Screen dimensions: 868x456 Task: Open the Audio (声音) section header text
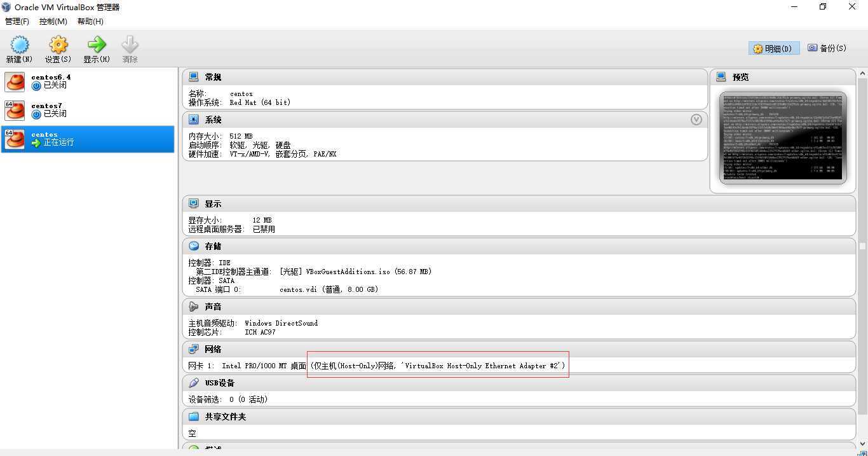pos(213,307)
